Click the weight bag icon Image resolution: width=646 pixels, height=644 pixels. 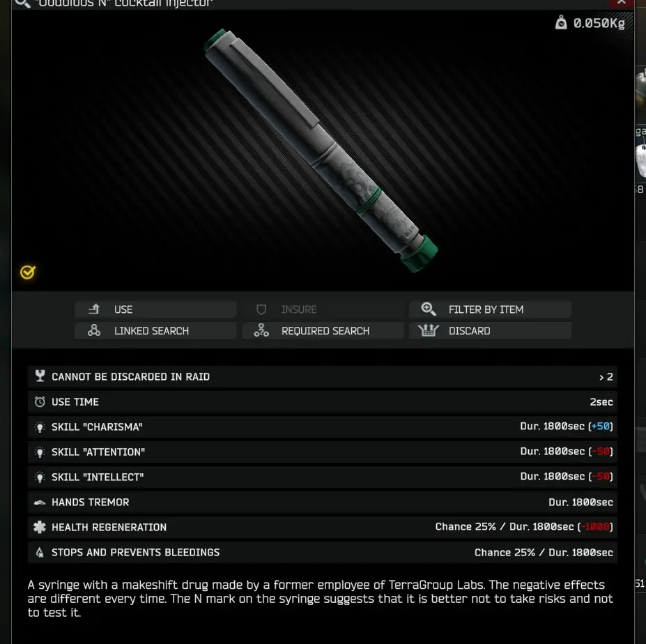pos(561,22)
